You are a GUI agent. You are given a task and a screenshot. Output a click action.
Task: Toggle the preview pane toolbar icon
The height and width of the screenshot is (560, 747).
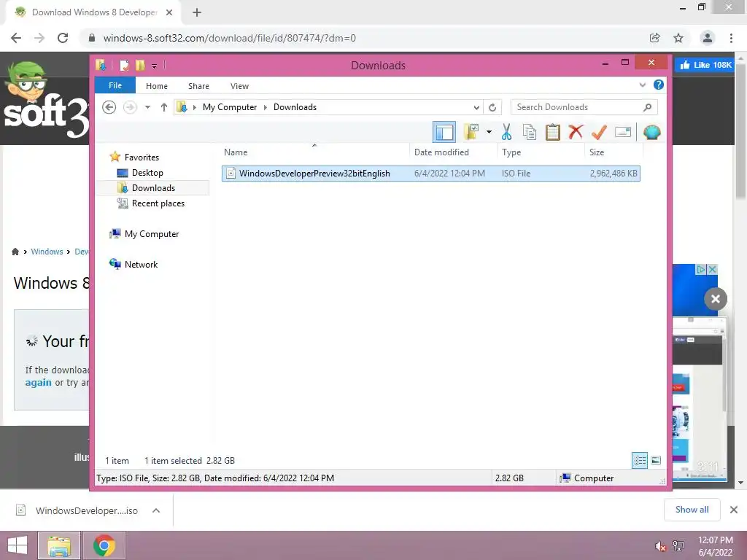[x=444, y=133]
